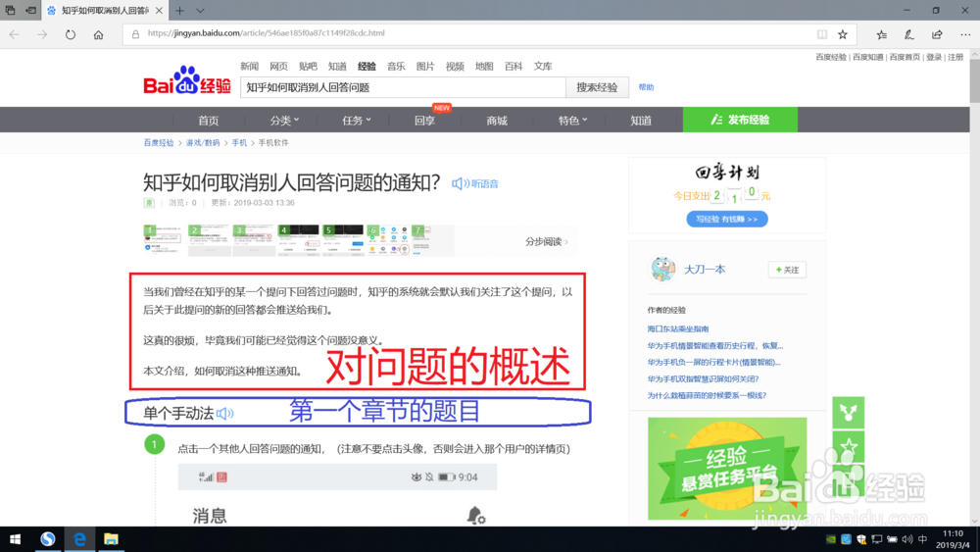980x552 pixels.
Task: Click the page vertical scrollbar thumb
Action: 974,81
